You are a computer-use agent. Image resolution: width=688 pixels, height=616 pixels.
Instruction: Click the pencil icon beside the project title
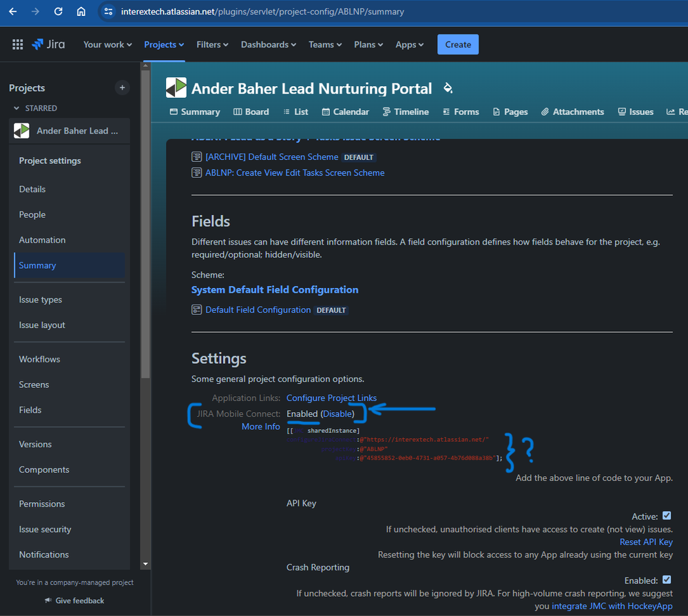click(448, 88)
